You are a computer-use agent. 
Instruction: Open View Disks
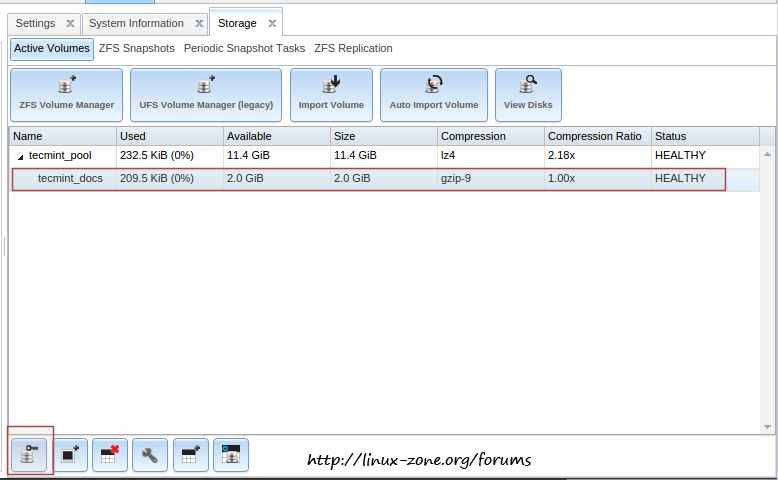tap(528, 95)
